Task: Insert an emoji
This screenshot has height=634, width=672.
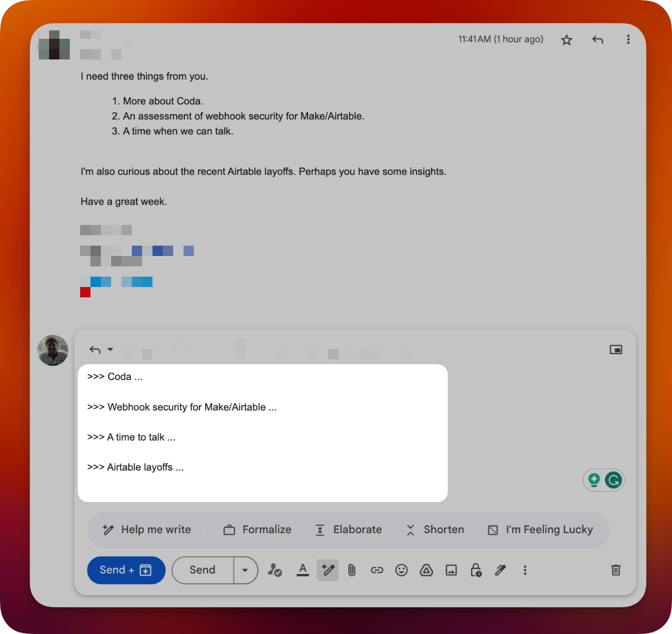Action: (402, 570)
